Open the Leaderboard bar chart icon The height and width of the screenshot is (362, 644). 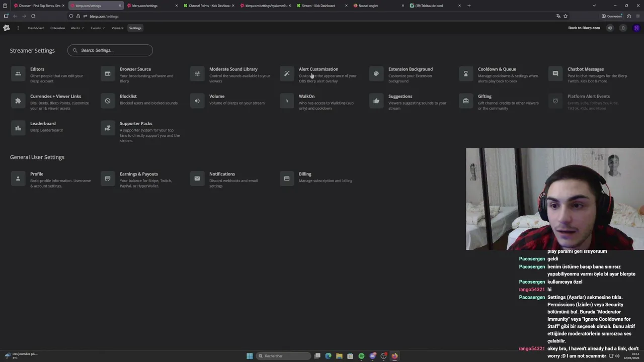[x=18, y=128]
